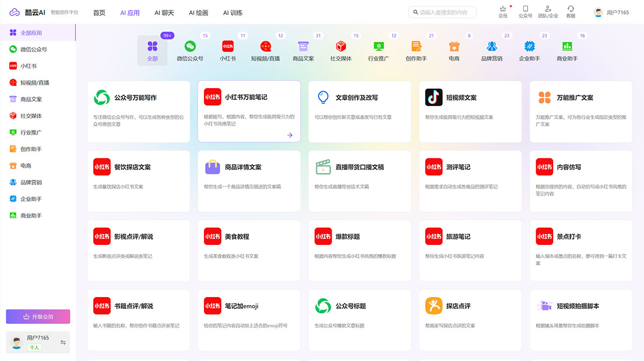Viewport: 644px width, 361px height.
Task: Switch to the AI 聊天 tab
Action: pos(164,13)
